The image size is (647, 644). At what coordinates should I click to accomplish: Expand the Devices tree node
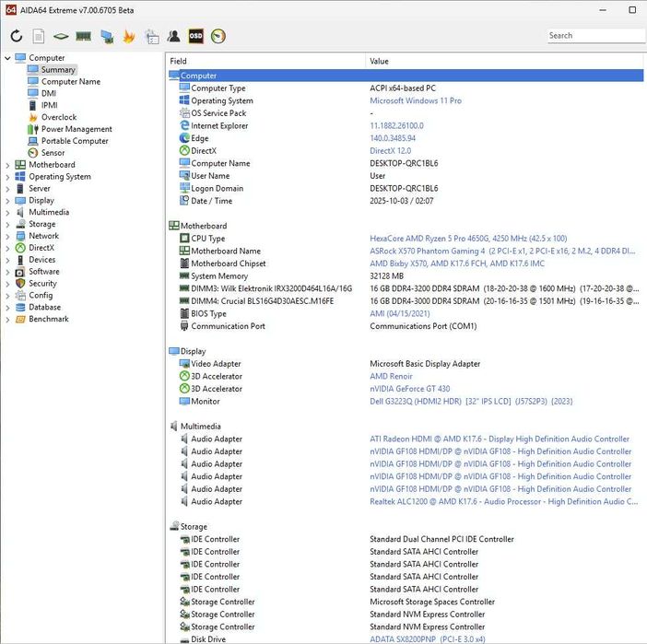coord(7,261)
